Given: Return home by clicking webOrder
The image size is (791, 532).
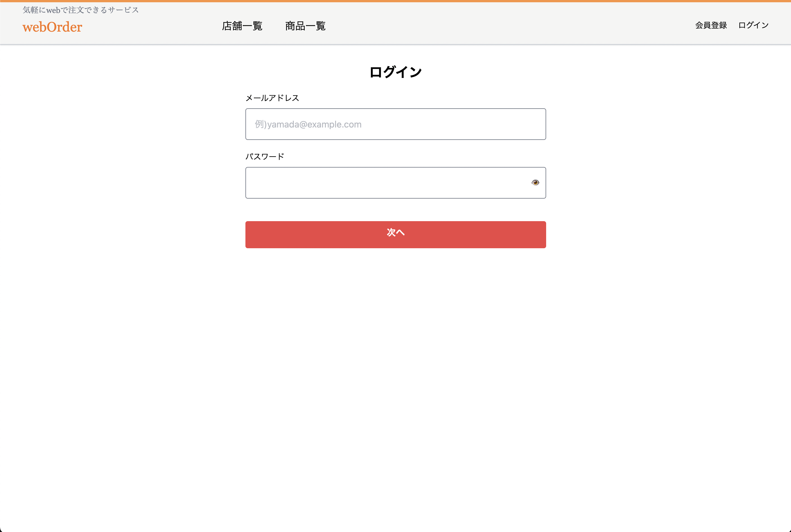Looking at the screenshot, I should tap(52, 27).
